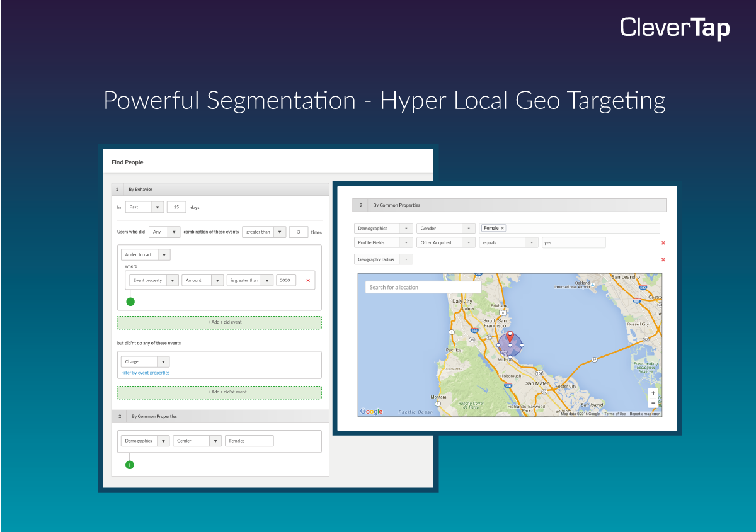The image size is (756, 532).
Task: Click By Common Properties header in geo targeting panel
Action: click(509, 205)
